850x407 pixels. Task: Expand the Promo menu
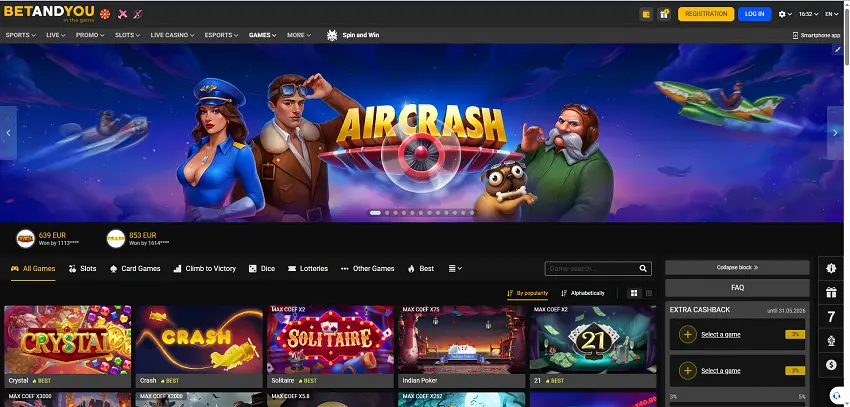click(90, 35)
